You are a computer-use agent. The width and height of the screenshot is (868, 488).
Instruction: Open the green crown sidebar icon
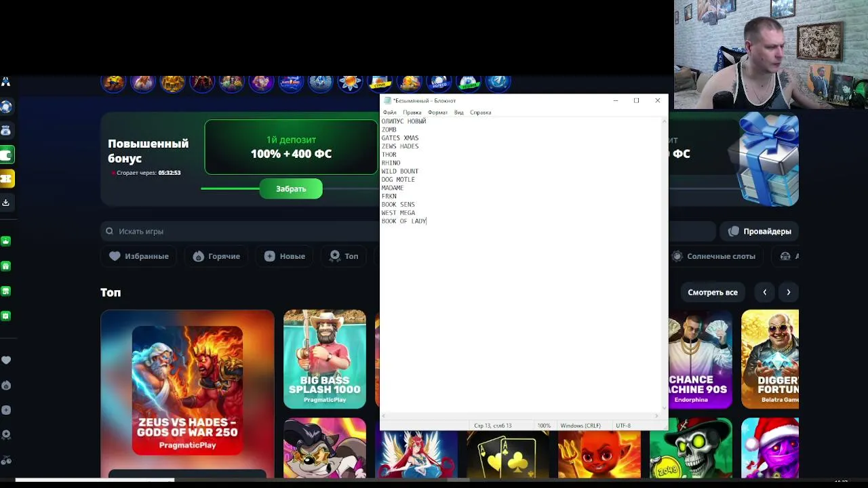(6, 241)
